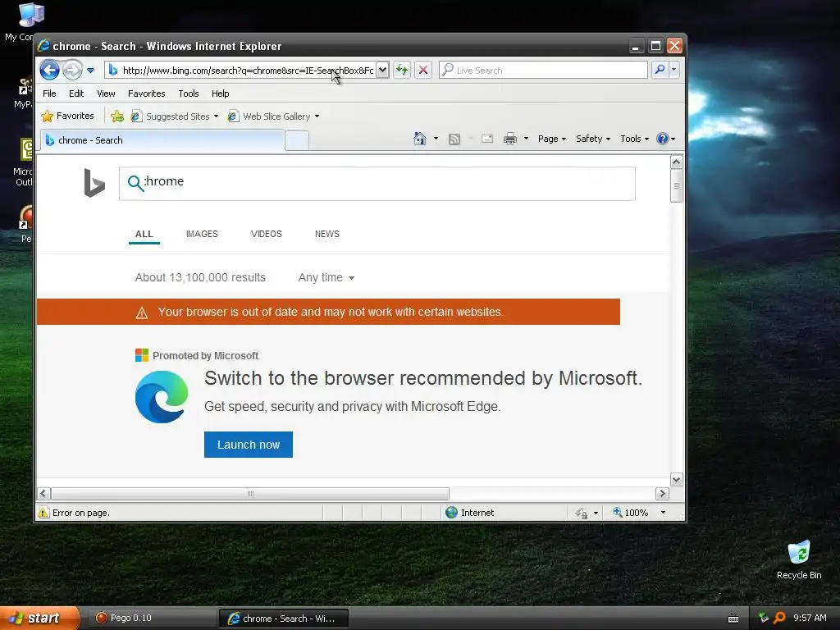Click the Live Search magnifier button
This screenshot has height=630, width=840.
tap(660, 70)
